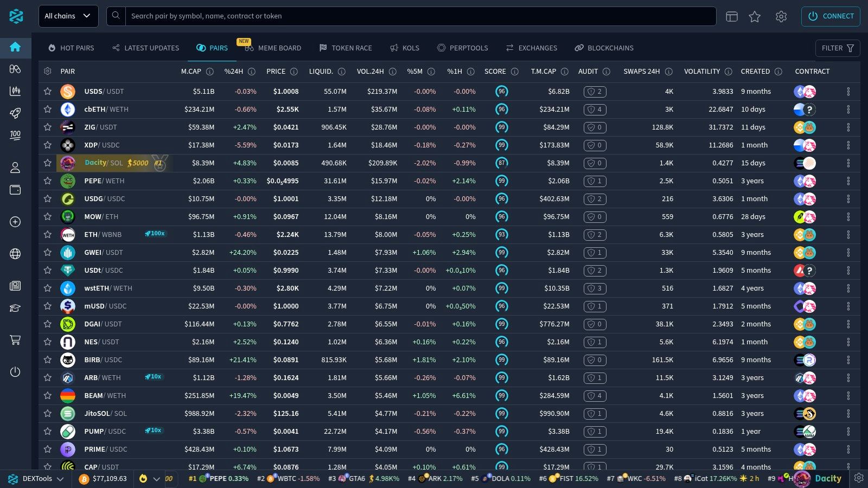Click the globe icon in sidebar

pos(15,254)
